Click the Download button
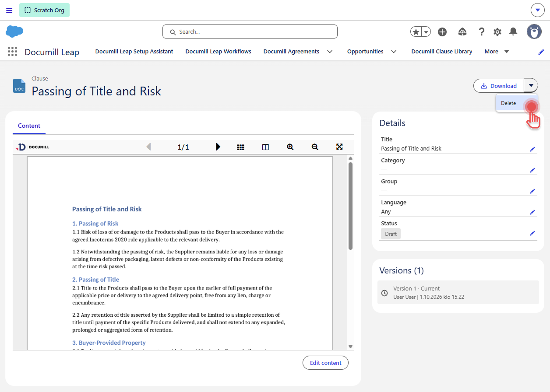 coord(499,86)
